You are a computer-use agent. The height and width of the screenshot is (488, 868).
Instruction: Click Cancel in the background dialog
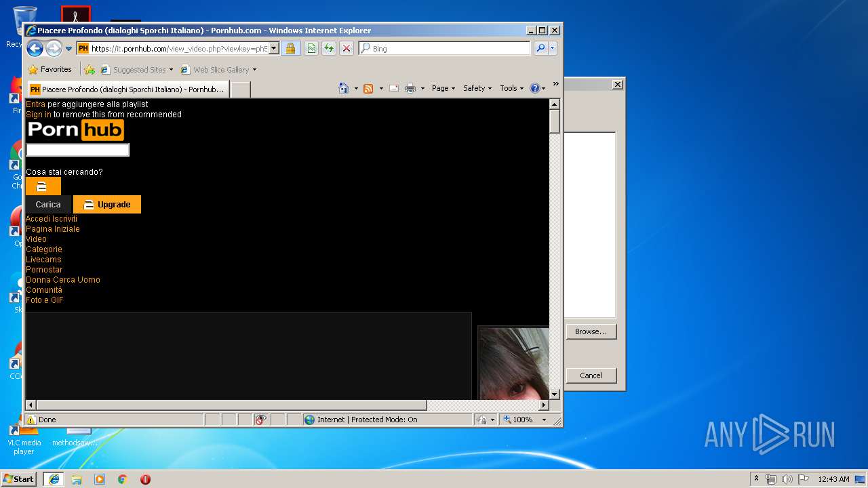pos(591,375)
